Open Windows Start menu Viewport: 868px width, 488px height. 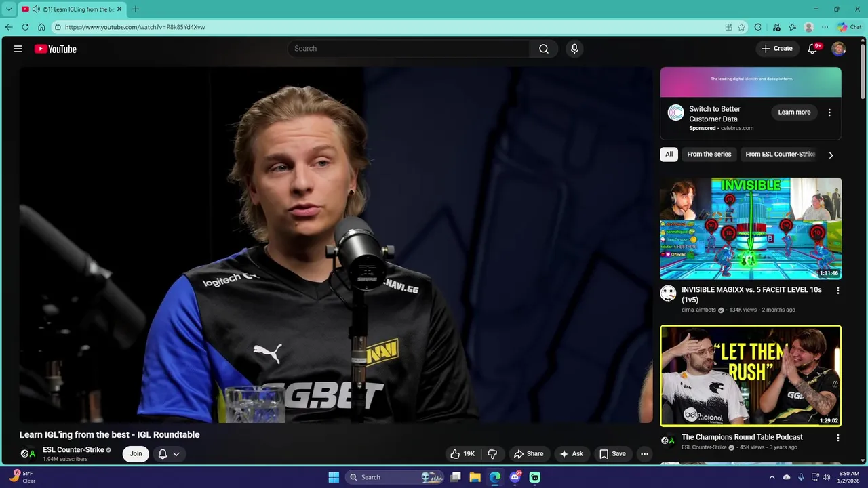click(x=334, y=477)
